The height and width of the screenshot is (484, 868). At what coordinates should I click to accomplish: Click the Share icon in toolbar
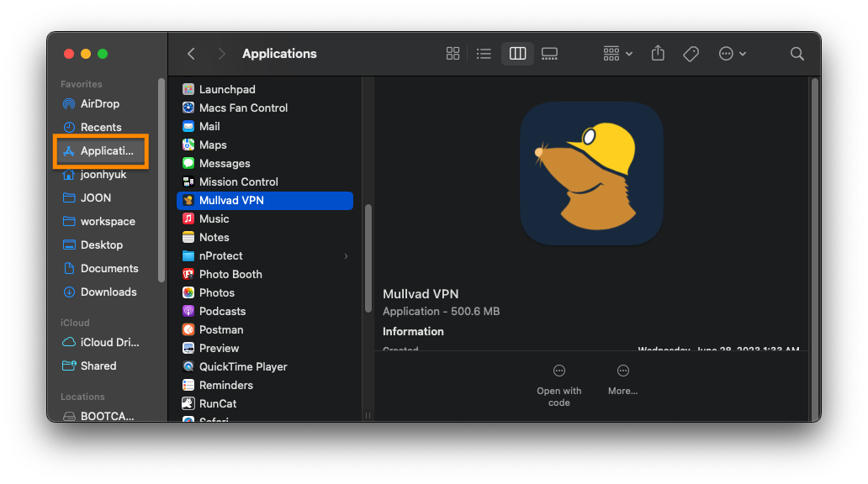[x=658, y=54]
